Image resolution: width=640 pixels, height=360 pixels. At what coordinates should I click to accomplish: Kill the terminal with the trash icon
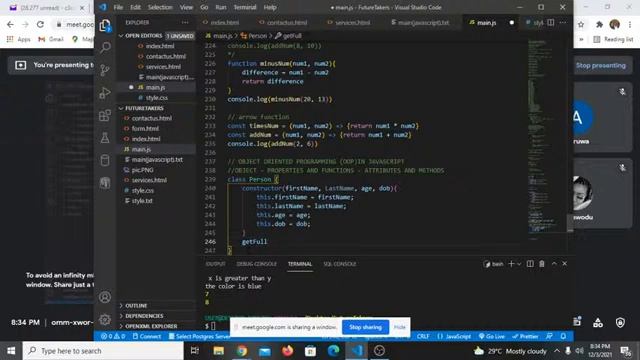(542, 264)
